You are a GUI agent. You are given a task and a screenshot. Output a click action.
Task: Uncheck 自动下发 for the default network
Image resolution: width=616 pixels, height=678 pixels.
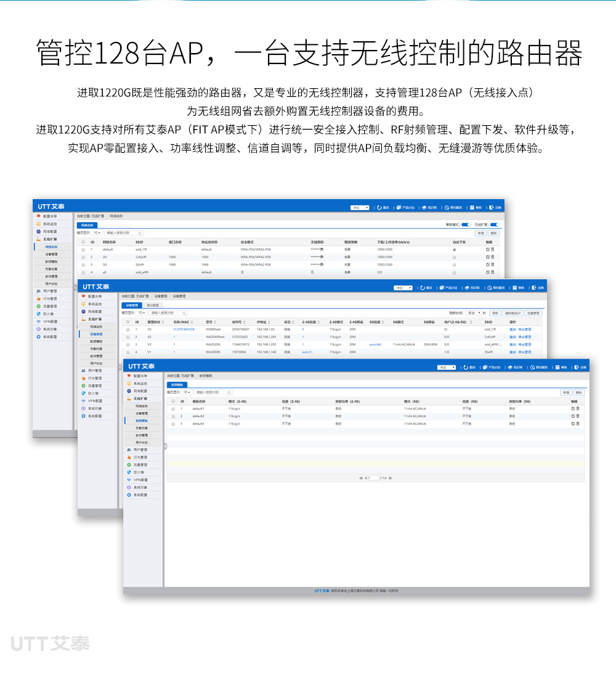click(x=455, y=250)
